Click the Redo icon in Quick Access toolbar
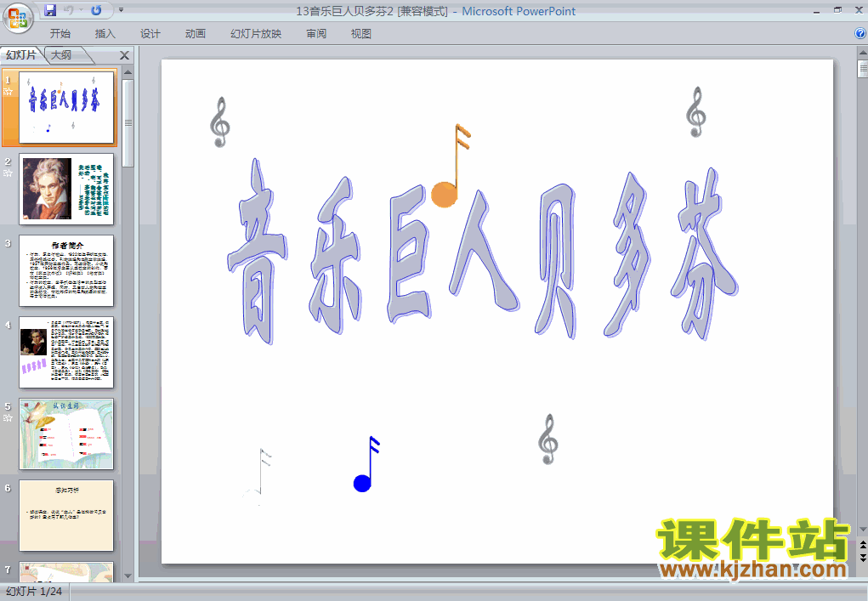This screenshot has width=868, height=601. pos(96,10)
